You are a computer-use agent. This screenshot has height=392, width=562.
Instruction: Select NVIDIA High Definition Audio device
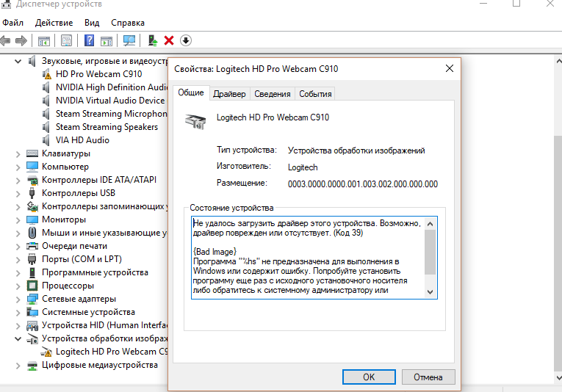112,87
